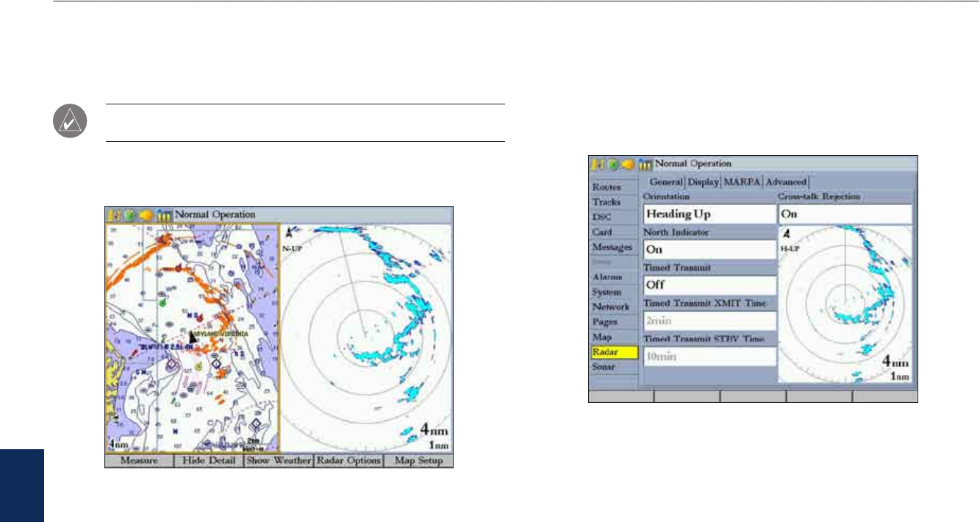Viewport: 980px width, 522px height.
Task: Open the North Indicator On field
Action: [709, 249]
